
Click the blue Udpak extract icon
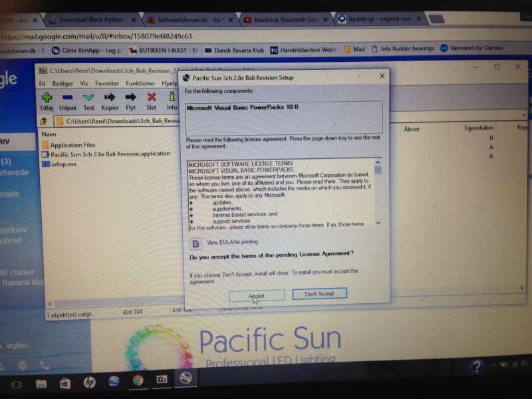[68, 98]
